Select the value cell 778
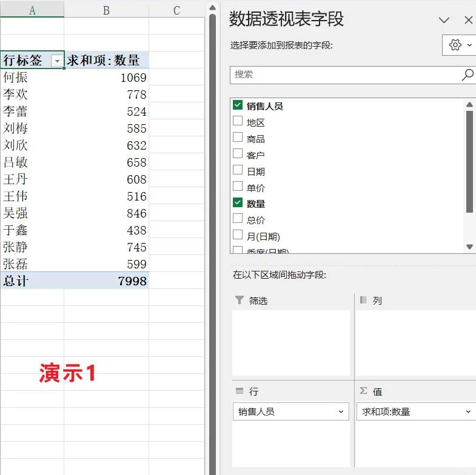Viewport: 476px width, 475px height. tap(106, 94)
